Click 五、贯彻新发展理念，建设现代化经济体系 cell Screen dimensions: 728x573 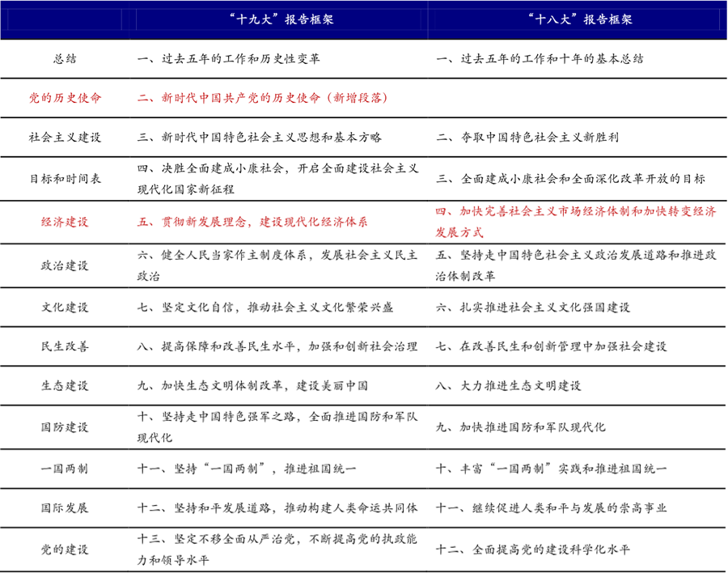[x=252, y=222]
